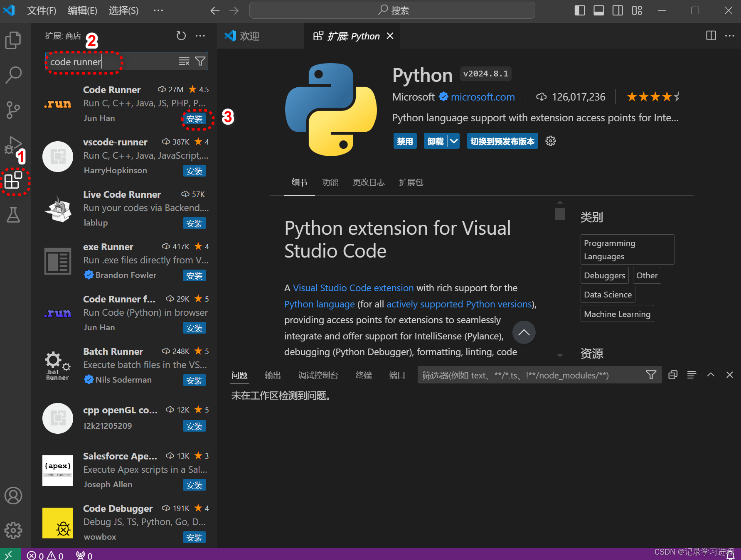Refresh the extensions marketplace list
Screen dimensions: 741x560
181,36
